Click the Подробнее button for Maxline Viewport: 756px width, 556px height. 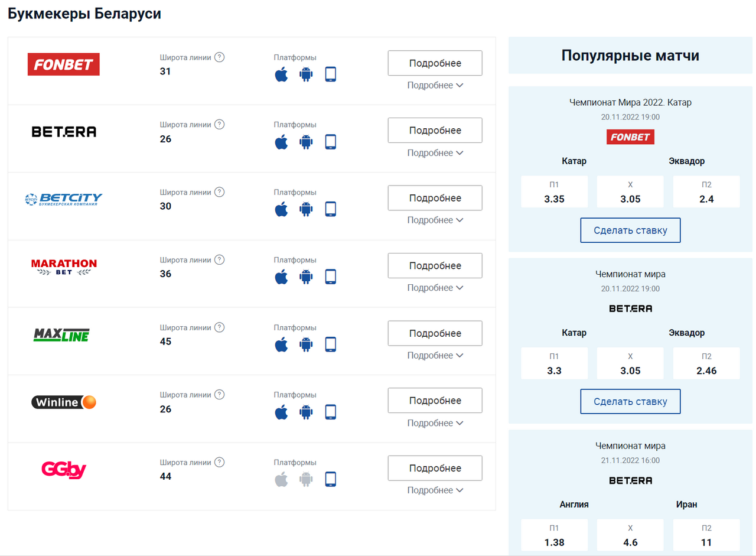pos(435,333)
